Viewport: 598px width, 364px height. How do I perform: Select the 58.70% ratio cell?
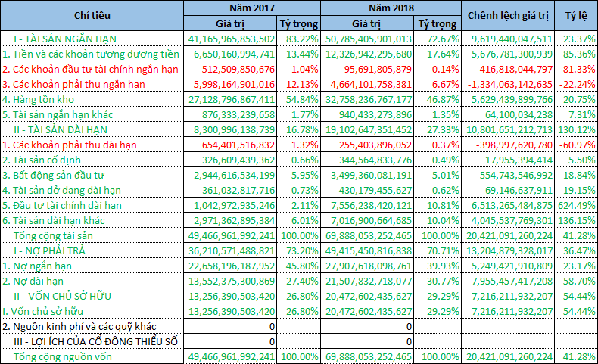pos(579,282)
